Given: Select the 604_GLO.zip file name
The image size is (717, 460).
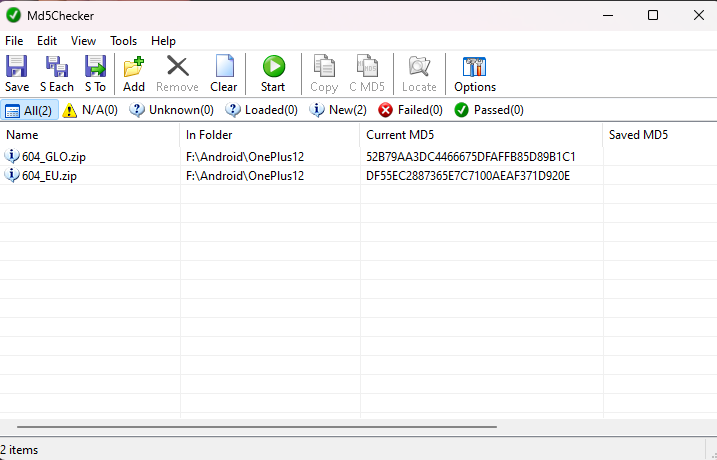Looking at the screenshot, I should coord(54,157).
